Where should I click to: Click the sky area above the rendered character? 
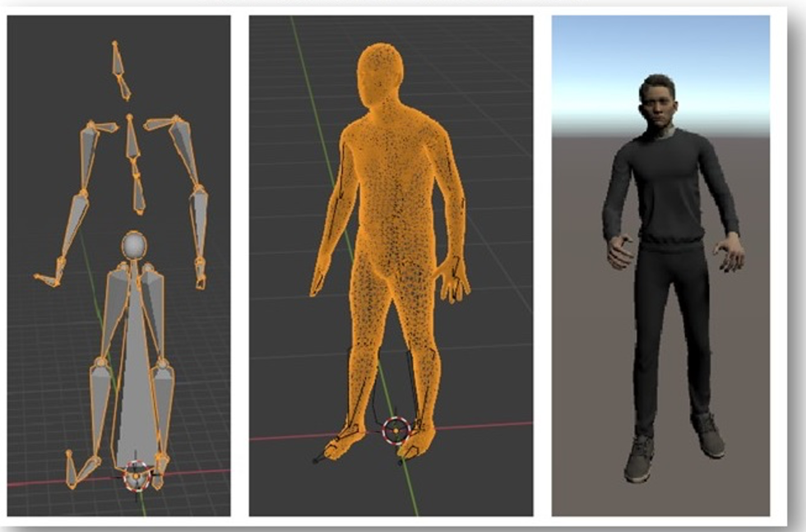click(x=658, y=49)
